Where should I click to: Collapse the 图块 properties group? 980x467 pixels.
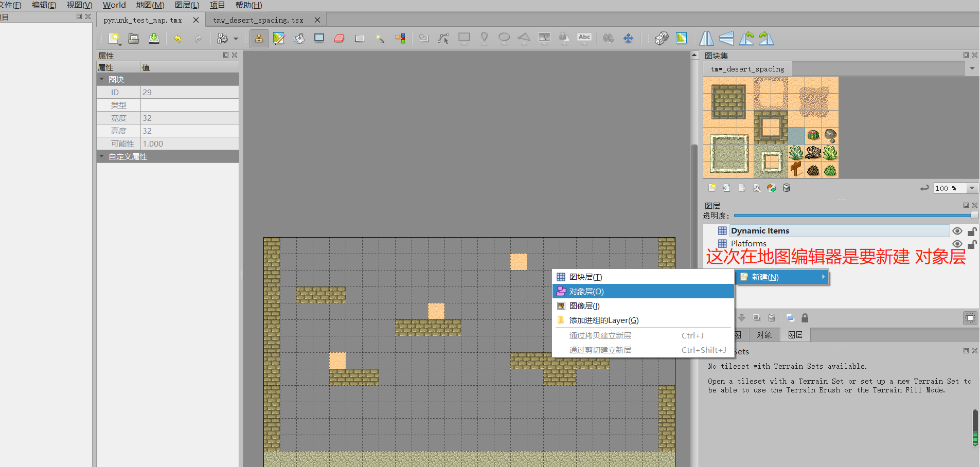tap(101, 79)
